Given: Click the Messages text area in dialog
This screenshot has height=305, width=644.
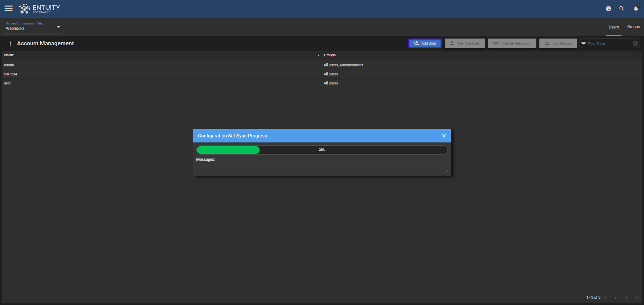Looking at the screenshot, I should coord(322,168).
